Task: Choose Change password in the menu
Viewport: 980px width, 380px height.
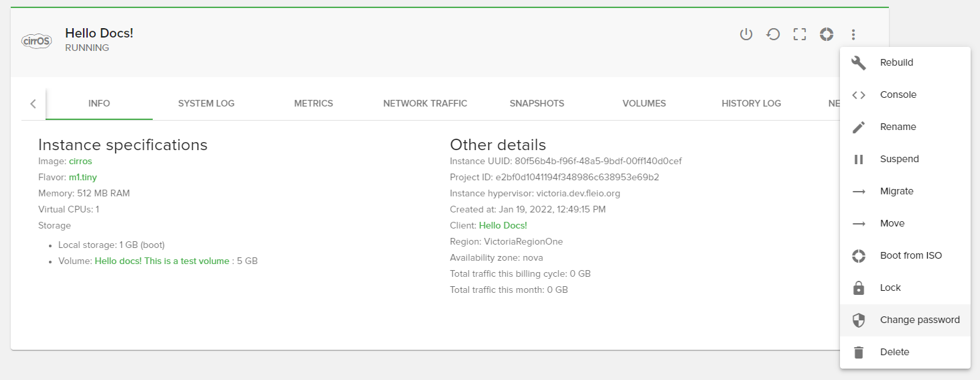Action: 919,320
